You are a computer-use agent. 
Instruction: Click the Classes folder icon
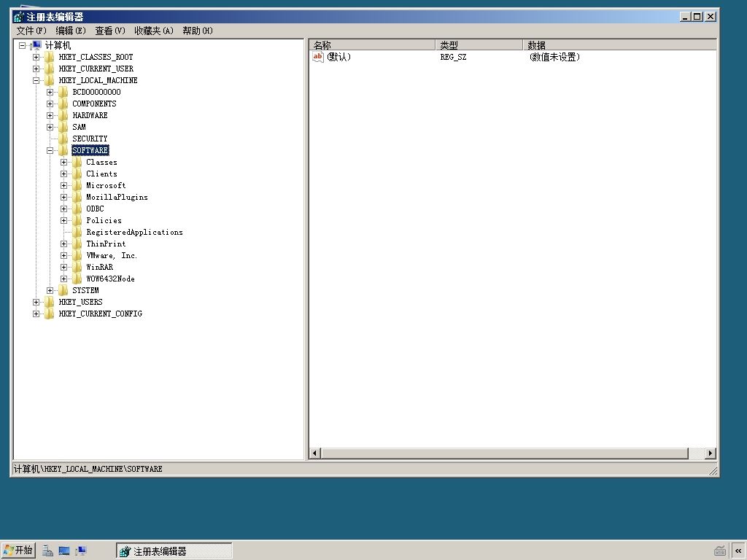tap(77, 162)
